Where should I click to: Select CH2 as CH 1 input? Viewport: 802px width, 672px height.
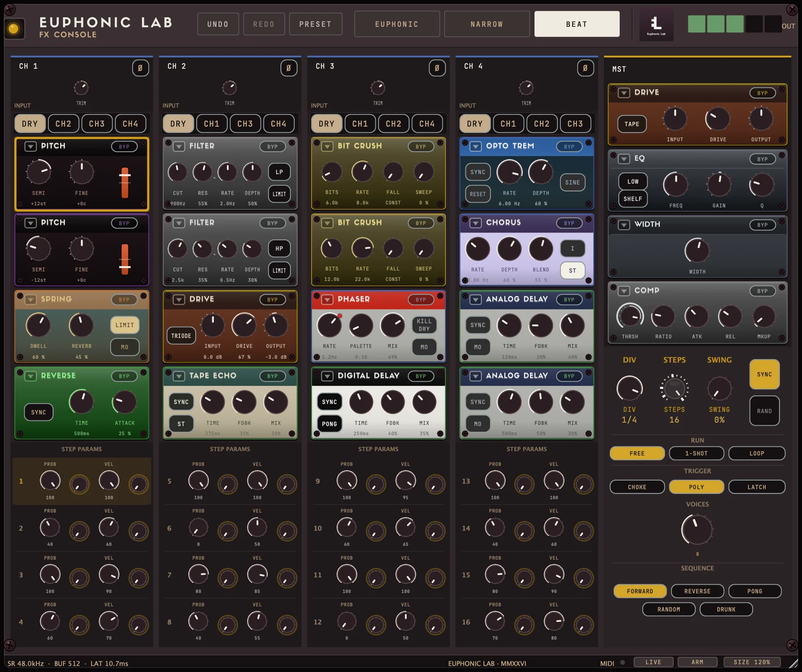coord(63,124)
